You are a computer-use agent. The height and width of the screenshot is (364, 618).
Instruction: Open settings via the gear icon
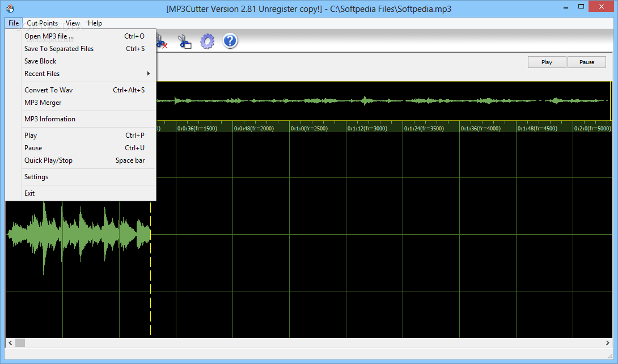point(208,41)
